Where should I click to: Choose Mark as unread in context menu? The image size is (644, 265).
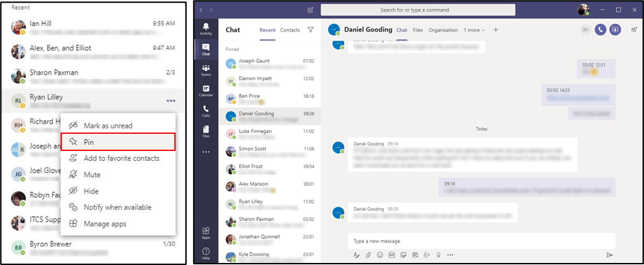click(118, 126)
